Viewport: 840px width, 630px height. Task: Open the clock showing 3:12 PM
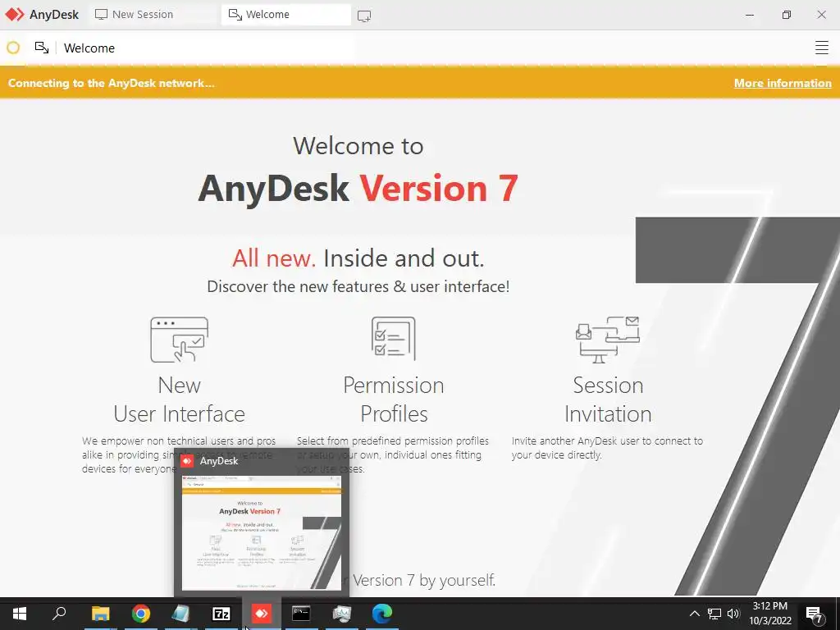tap(770, 614)
